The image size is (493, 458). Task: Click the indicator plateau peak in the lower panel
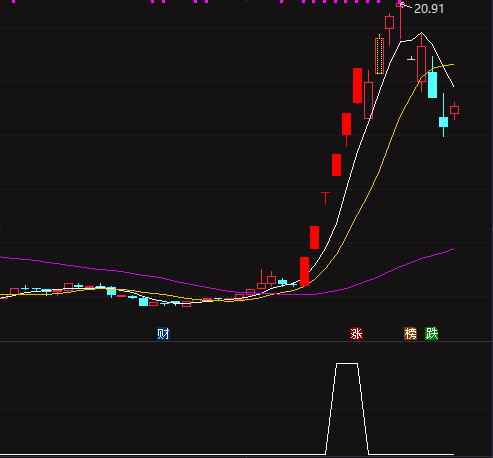(x=347, y=364)
